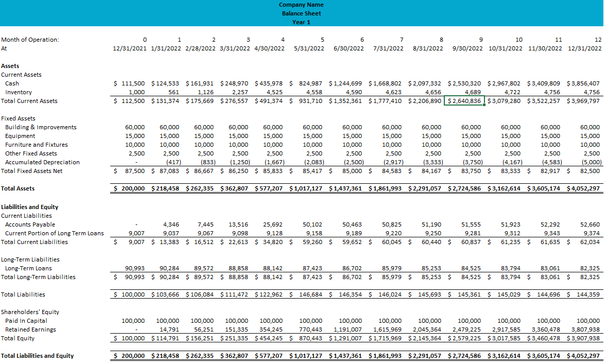This screenshot has height=364, width=607.
Task: Click Total Liabilities and Equity $4,052,297
Action: click(x=583, y=355)
